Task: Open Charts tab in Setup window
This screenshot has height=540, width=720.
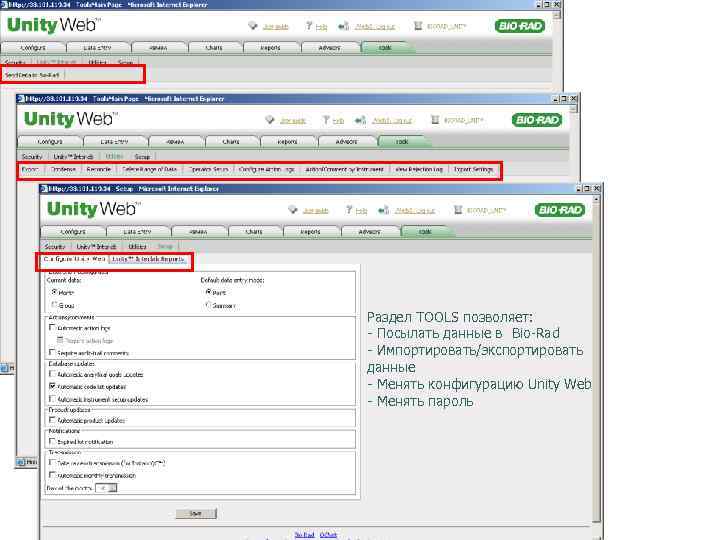Action: [254, 232]
